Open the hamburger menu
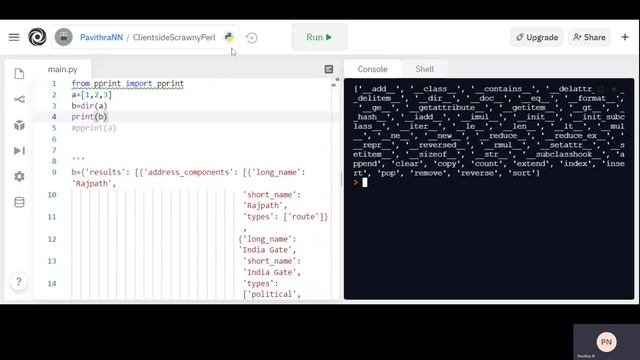 (x=14, y=37)
